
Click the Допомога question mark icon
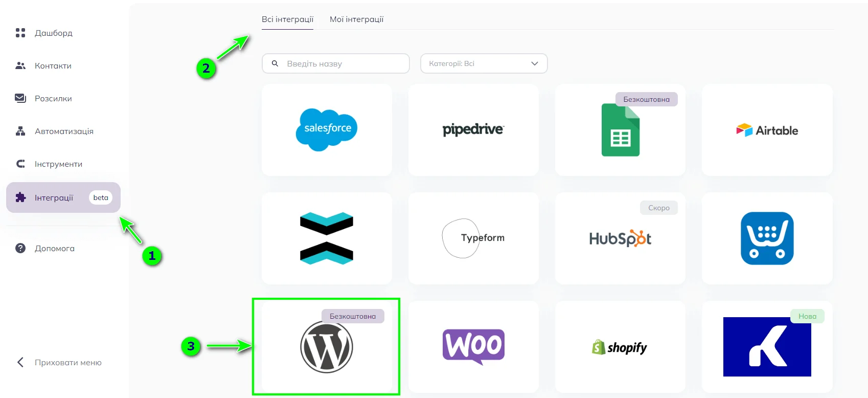[x=20, y=248]
